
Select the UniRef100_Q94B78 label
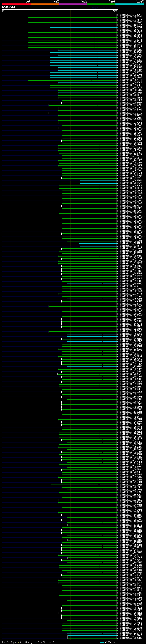coord(131,72)
